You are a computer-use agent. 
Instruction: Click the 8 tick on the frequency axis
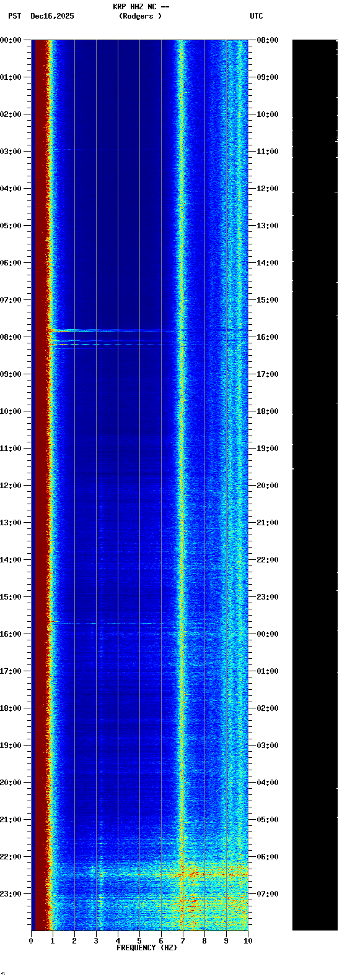[x=204, y=941]
